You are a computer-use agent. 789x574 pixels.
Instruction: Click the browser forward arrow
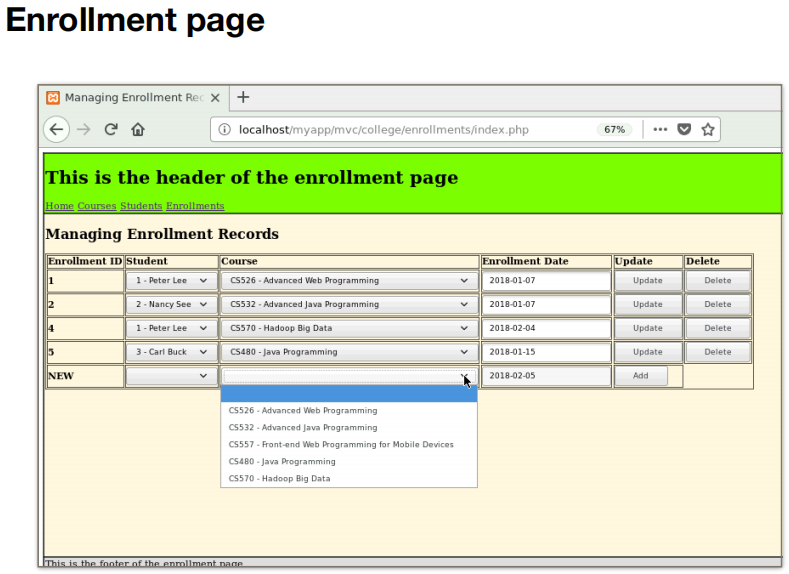pyautogui.click(x=84, y=130)
